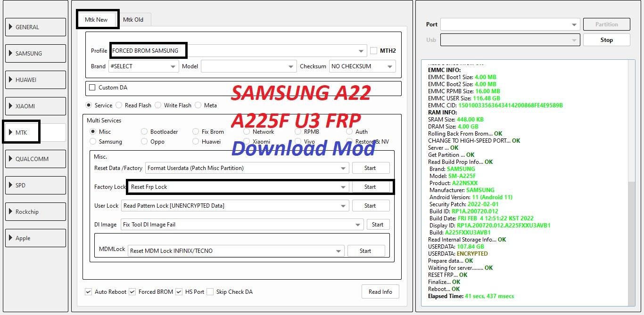
Task: Open the SAMSUNG sidebar section
Action: click(35, 53)
